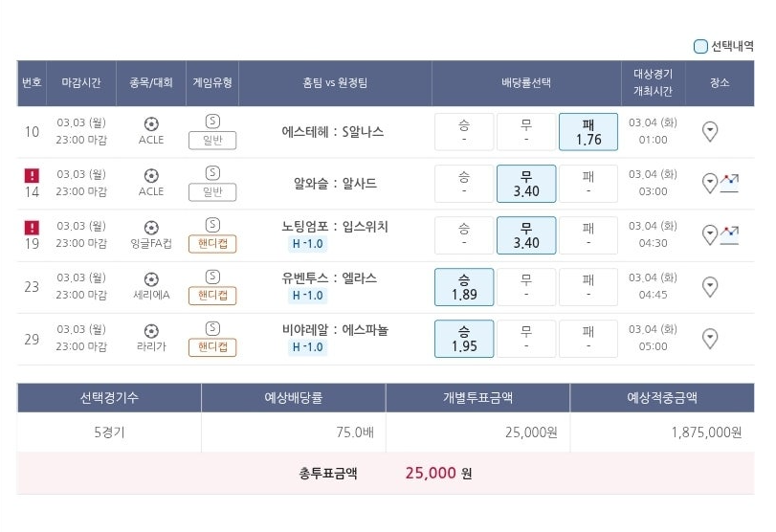Toggle the 선택내역 checkbox
This screenshot has height=532, width=776.
[700, 46]
